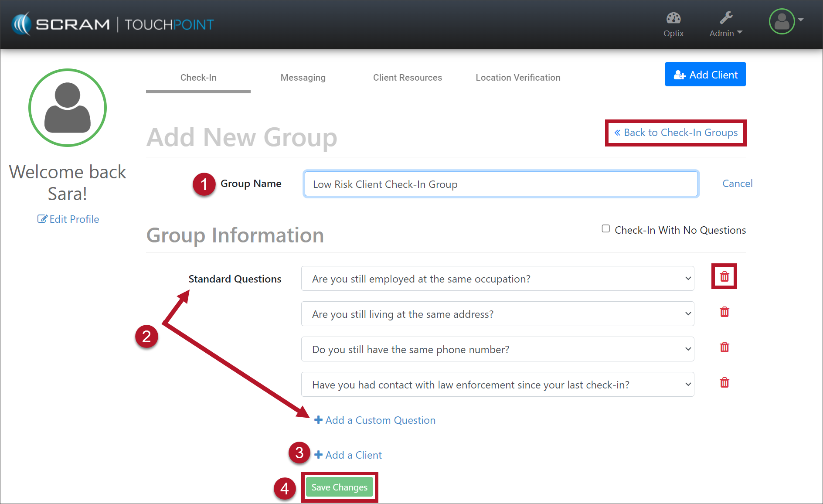Click the SCRAM TouchPoint logo

click(x=113, y=24)
